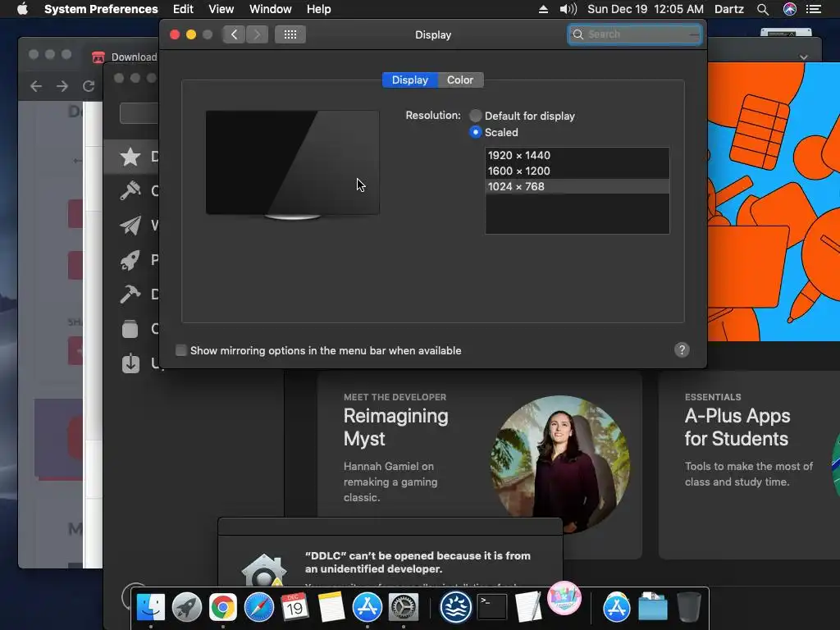Open blue Downloads folder in Dock
This screenshot has height=630, width=840.
click(x=652, y=607)
